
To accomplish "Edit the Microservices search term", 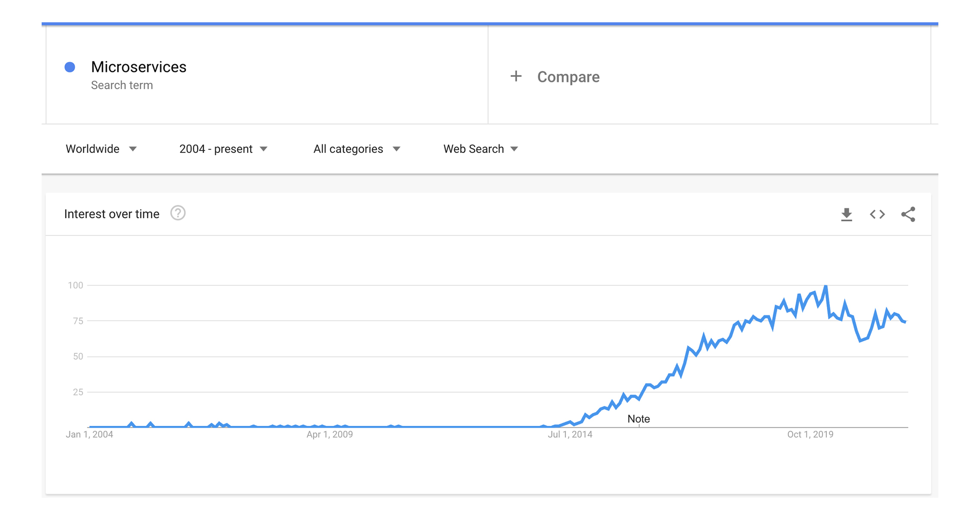I will click(x=139, y=67).
